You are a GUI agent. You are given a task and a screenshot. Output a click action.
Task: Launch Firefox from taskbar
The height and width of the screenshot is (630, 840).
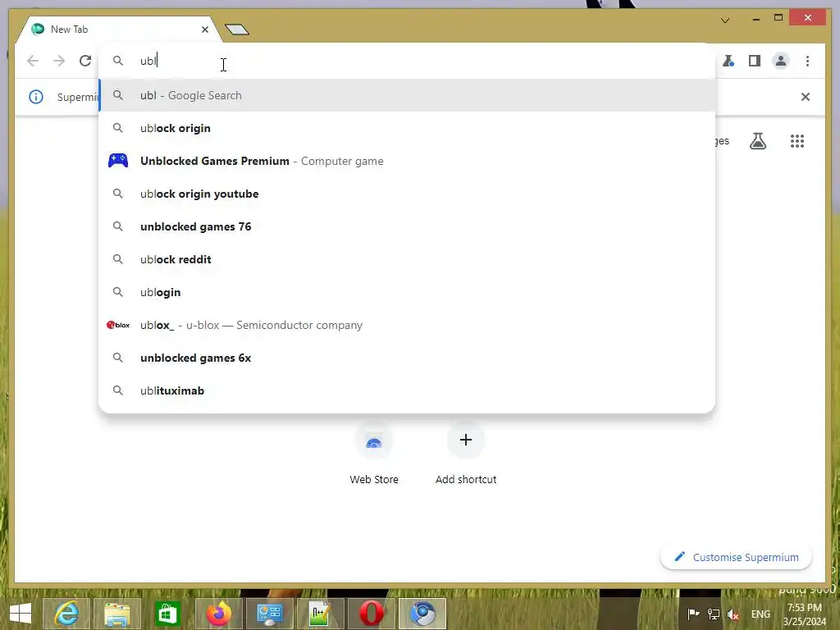(x=218, y=614)
